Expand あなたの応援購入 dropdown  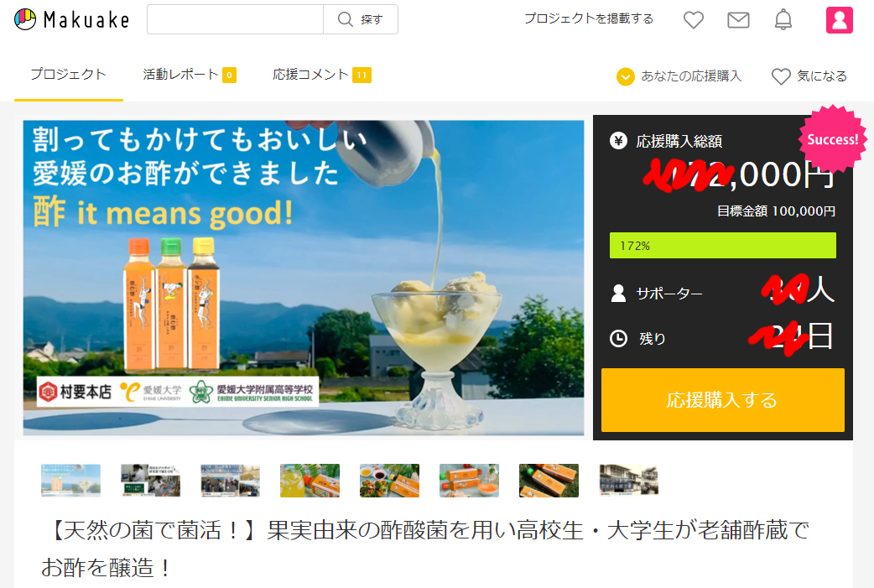pyautogui.click(x=679, y=75)
